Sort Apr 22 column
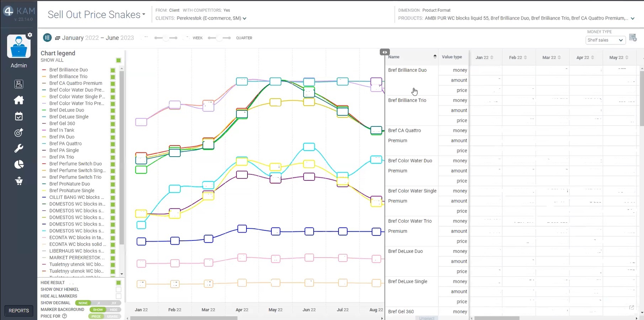Screen dimensions: 644x320 (592, 58)
